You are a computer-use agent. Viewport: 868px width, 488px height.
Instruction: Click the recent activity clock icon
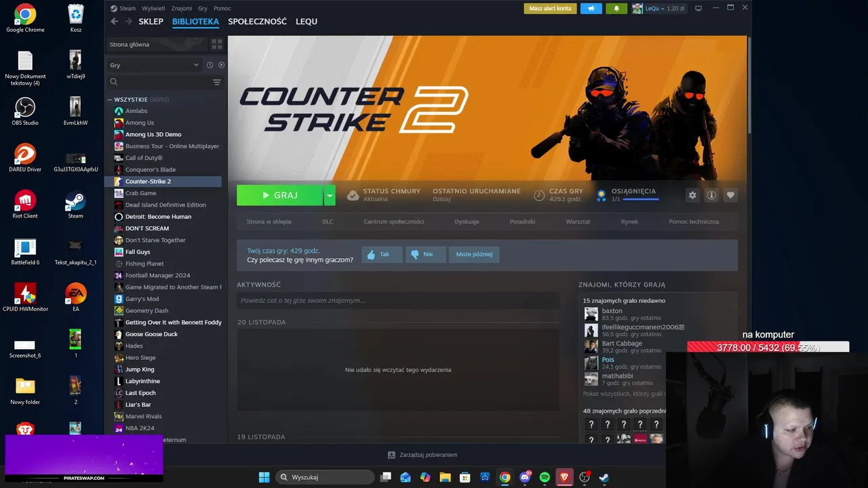(x=210, y=65)
